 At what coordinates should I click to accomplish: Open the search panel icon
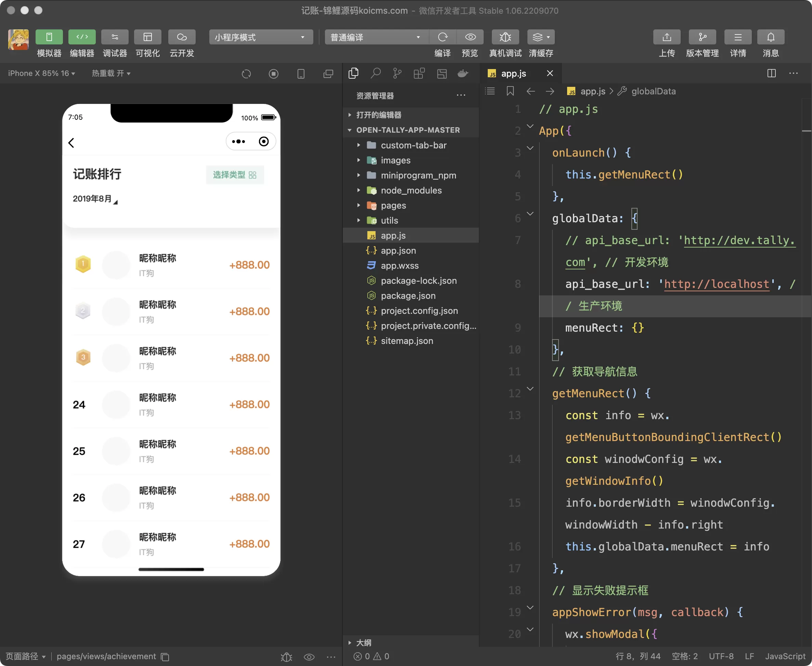click(x=376, y=73)
